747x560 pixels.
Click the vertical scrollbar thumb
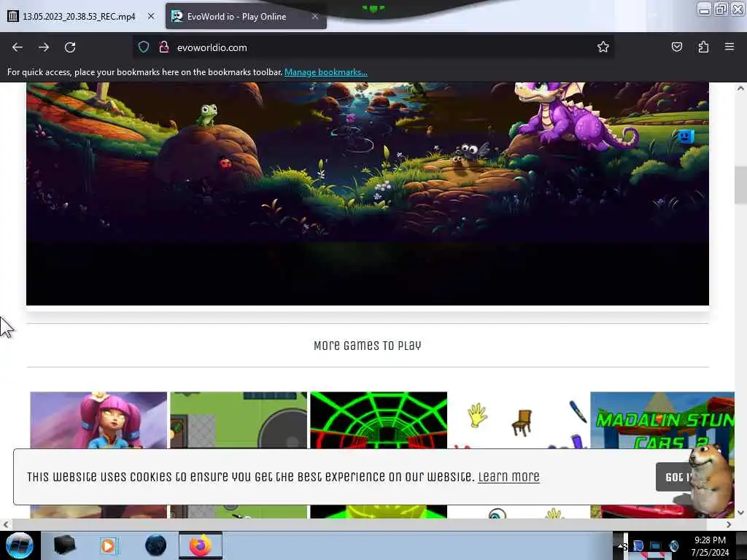[740, 184]
